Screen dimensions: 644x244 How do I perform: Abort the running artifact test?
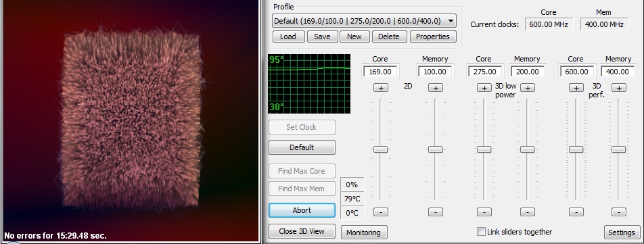302,210
